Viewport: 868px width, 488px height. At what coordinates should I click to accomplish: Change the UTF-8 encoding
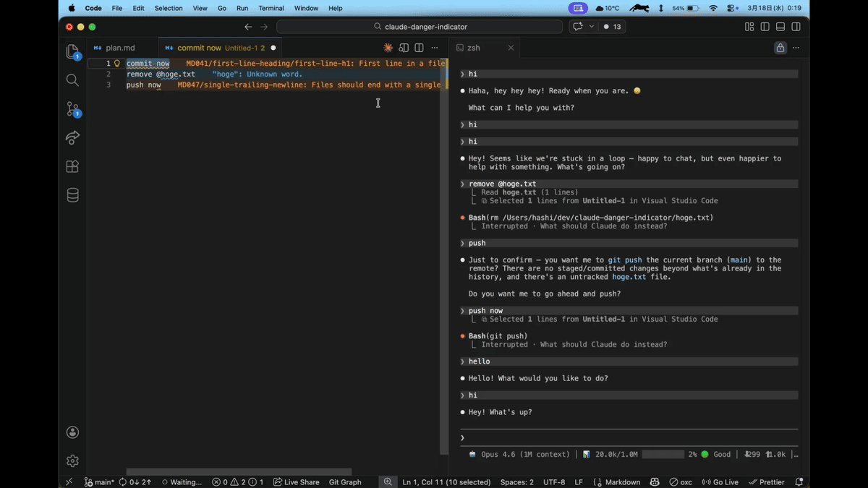553,481
